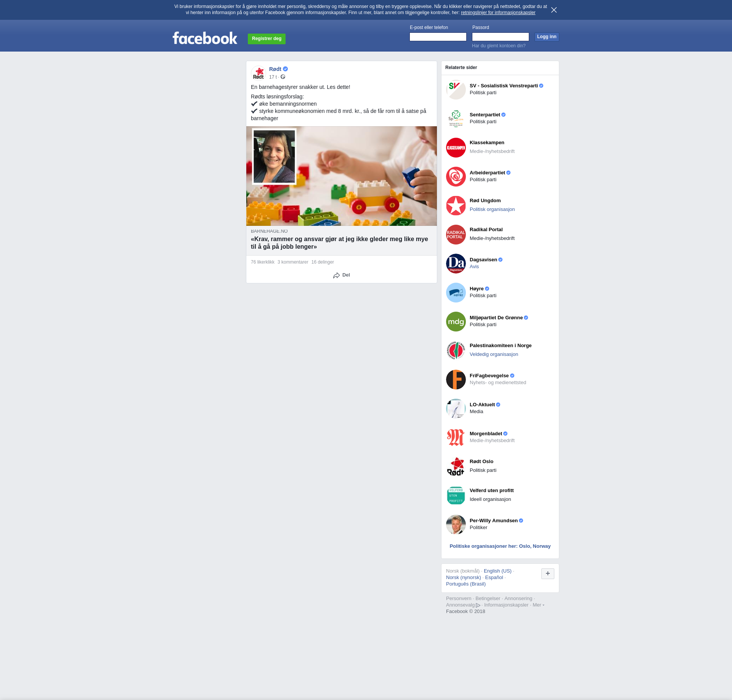View the 76 likerklikk count
Screen dimensions: 732x700
(x=263, y=262)
